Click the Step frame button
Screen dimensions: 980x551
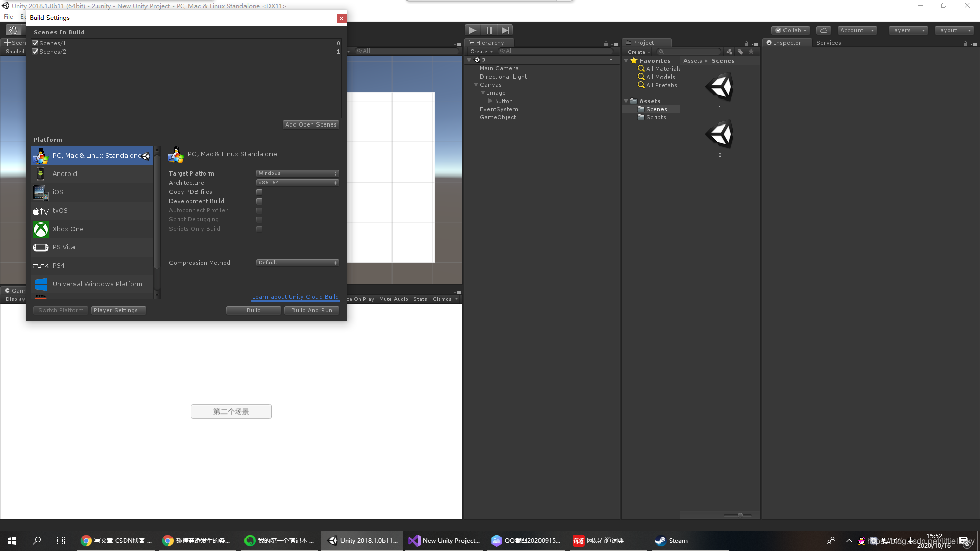pos(505,30)
